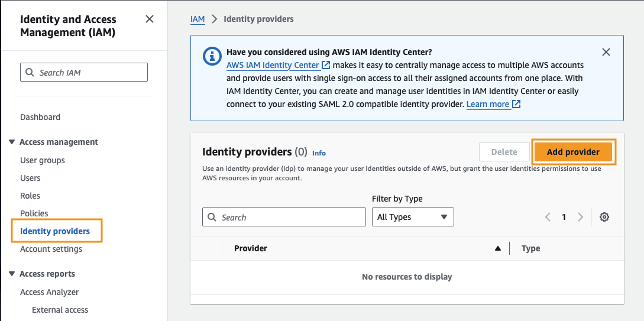Go to previous page arrow in pagination
Viewport: 644px width, 321px height.
548,217
